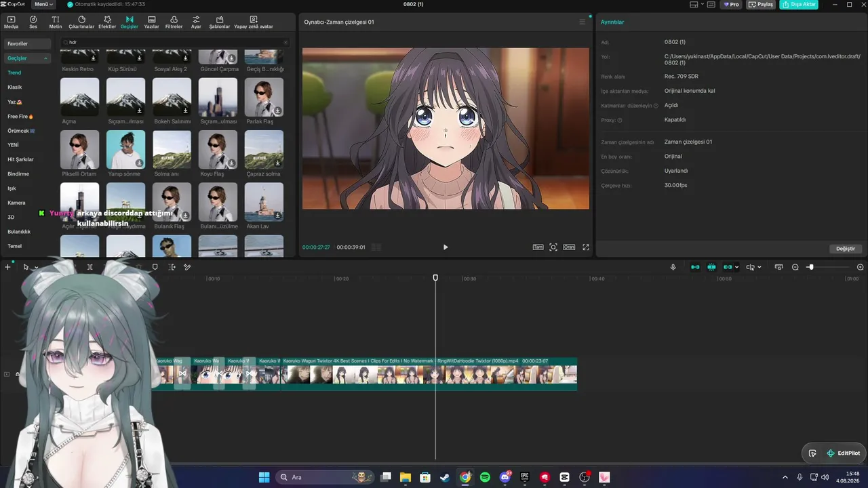Toggle clip linkage on the timeline
This screenshot has height=488, width=868.
(728, 267)
